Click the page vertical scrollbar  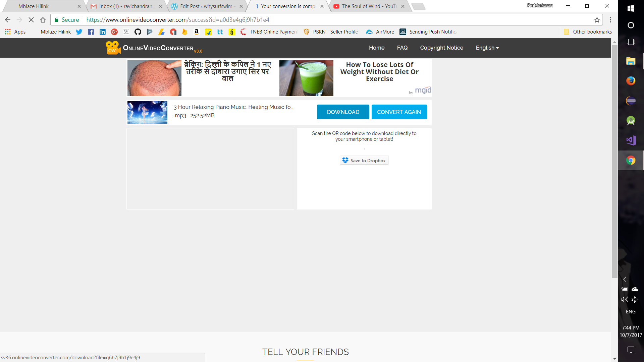(x=614, y=161)
